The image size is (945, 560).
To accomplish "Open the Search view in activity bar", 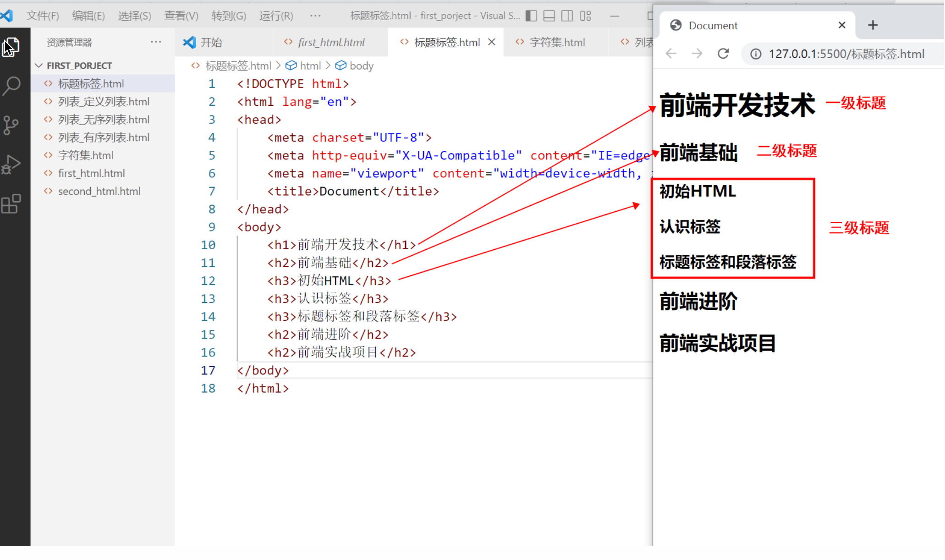I will (11, 85).
